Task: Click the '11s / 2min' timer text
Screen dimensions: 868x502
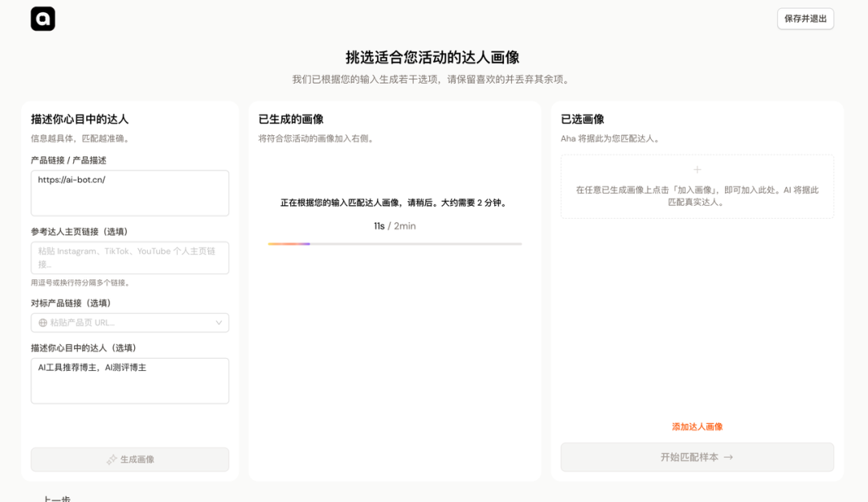Action: click(395, 226)
